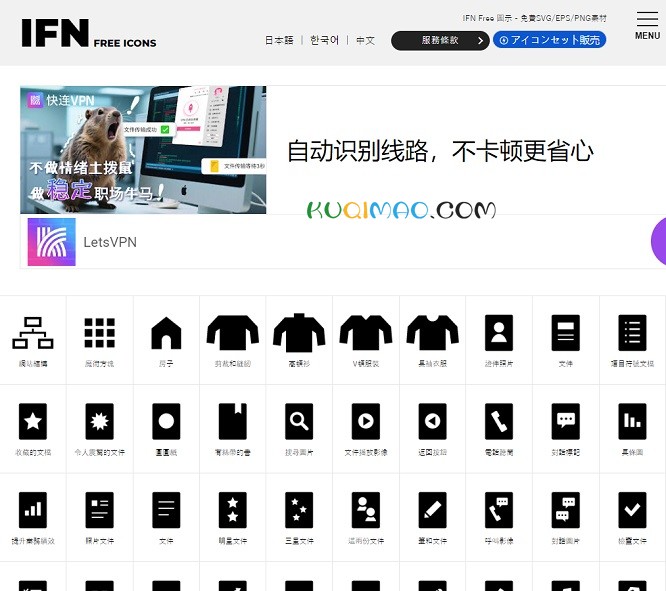Select the magnifier search document icon

point(299,421)
